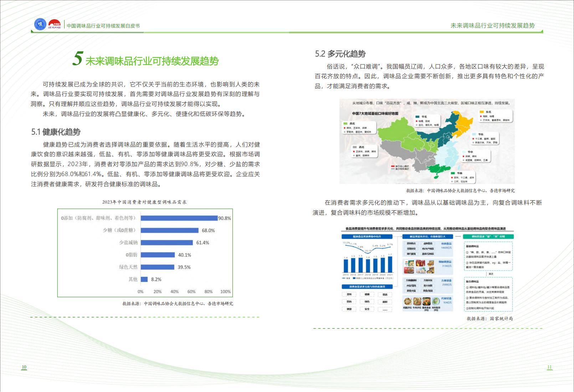
Task: Click the 5.1 健康化趋势 heading
Action: pyautogui.click(x=56, y=132)
